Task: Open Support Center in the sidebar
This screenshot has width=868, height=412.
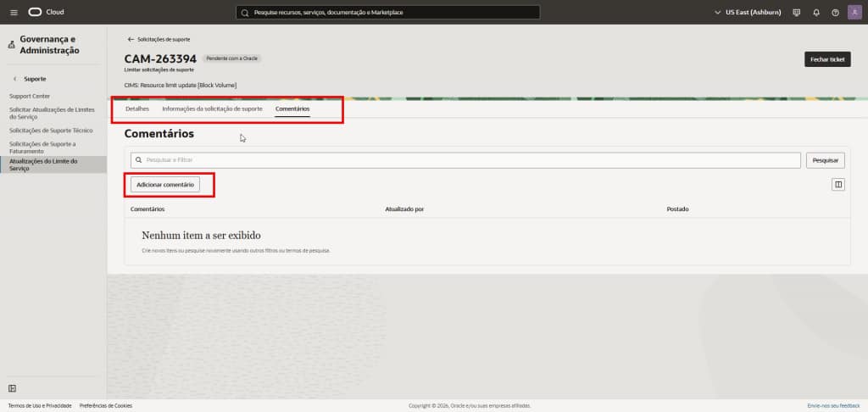Action: click(x=30, y=97)
